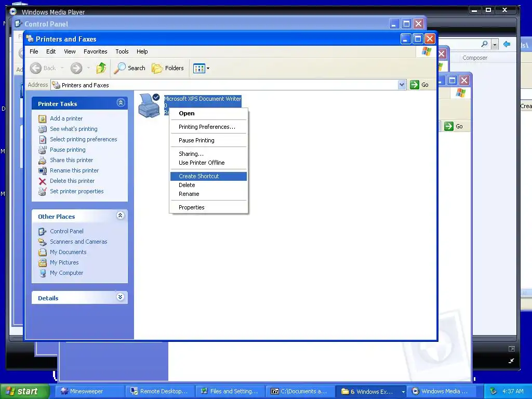Screen dimensions: 532x399
Task: Open the Edit menu
Action: (51, 51)
